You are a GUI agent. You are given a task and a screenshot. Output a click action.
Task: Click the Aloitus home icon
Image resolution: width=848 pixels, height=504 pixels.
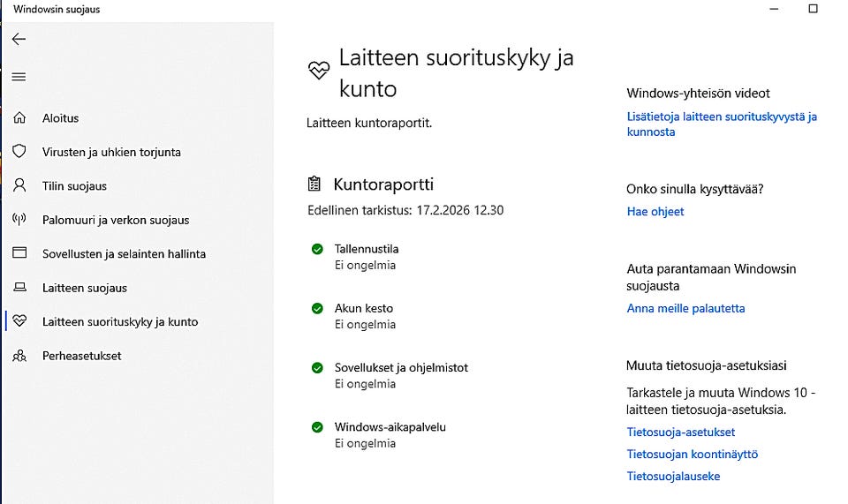(x=19, y=118)
